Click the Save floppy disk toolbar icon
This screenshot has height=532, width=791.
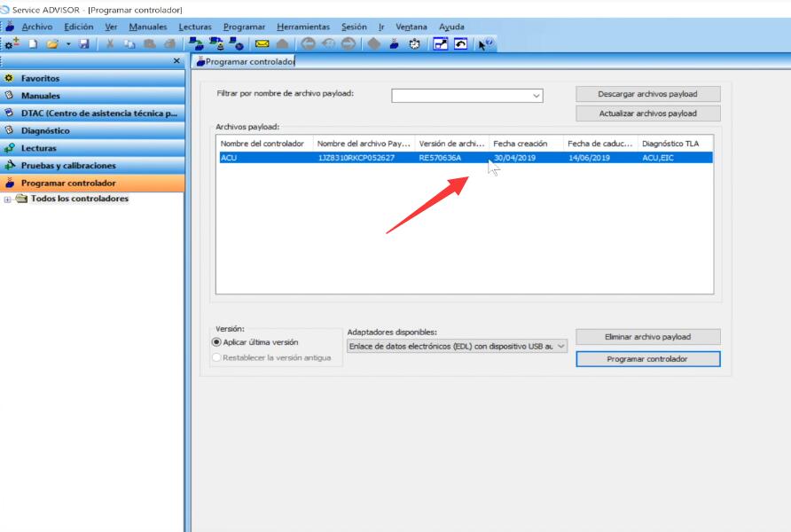tap(83, 44)
